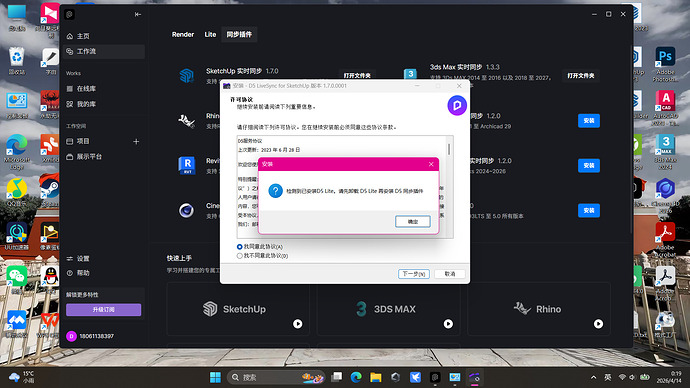
Task: Click the license agreement scrollbar thumb
Action: [x=449, y=149]
